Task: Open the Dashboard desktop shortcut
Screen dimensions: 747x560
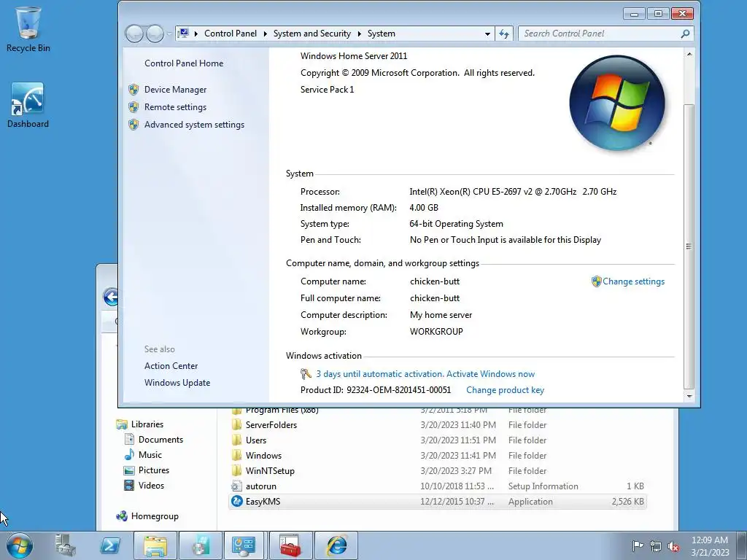Action: pyautogui.click(x=28, y=106)
